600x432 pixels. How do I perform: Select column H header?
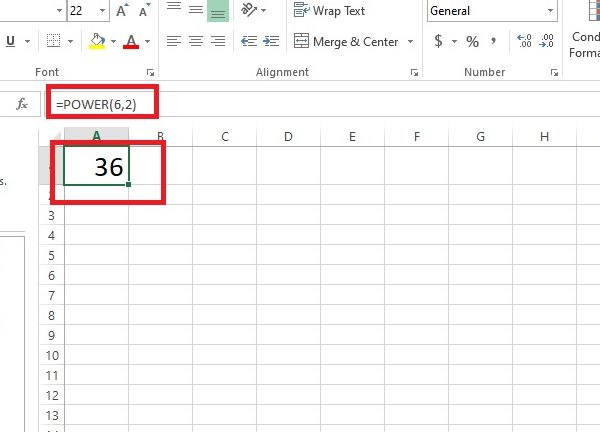(x=545, y=137)
